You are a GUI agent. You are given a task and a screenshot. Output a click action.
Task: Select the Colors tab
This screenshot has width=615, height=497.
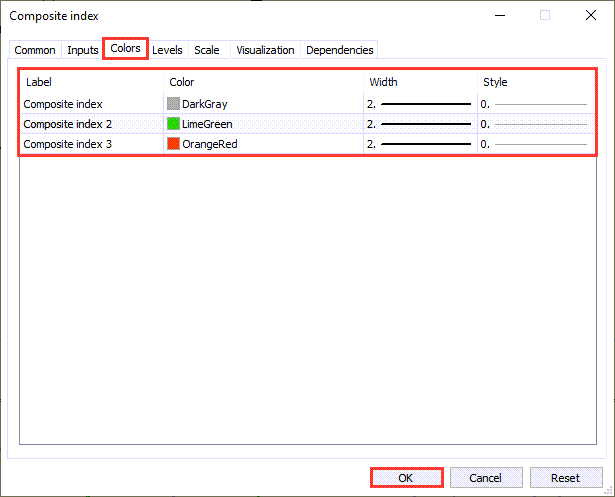click(x=125, y=48)
